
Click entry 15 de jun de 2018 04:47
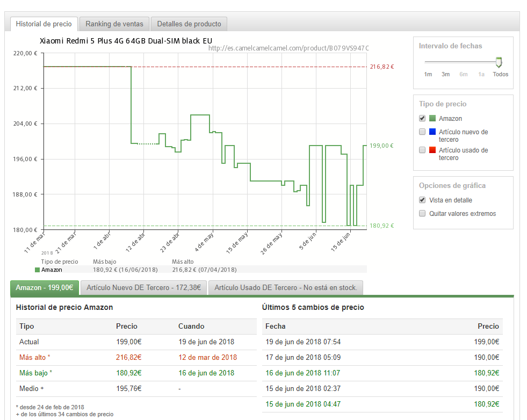(x=303, y=404)
